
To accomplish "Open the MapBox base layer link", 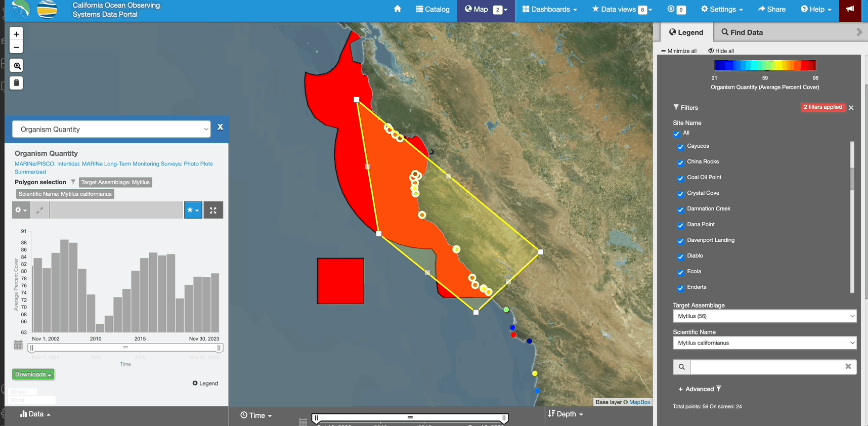I will pos(639,402).
